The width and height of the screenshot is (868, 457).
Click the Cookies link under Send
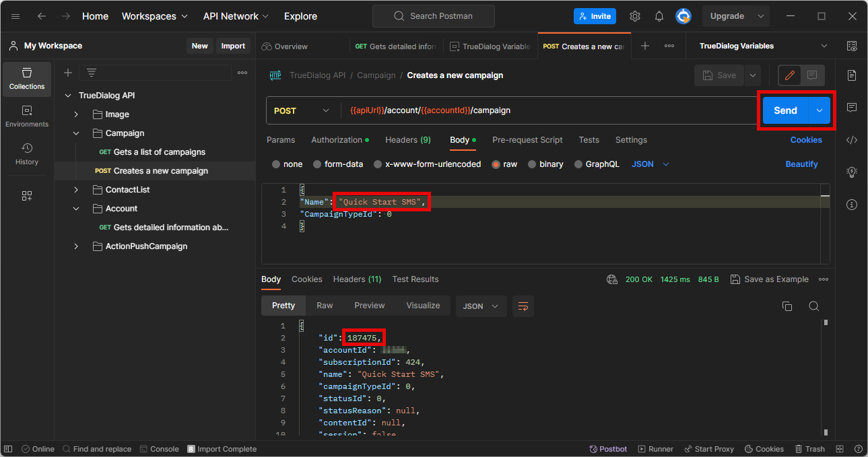click(806, 140)
